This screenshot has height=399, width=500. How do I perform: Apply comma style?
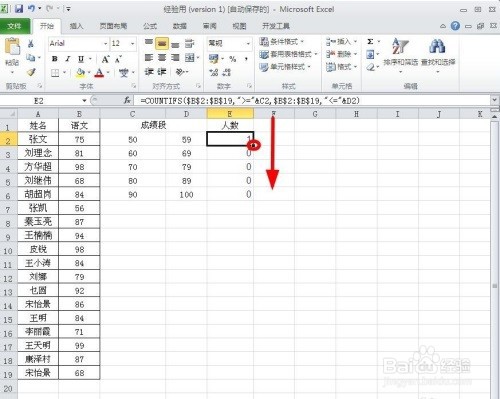pyautogui.click(x=246, y=59)
